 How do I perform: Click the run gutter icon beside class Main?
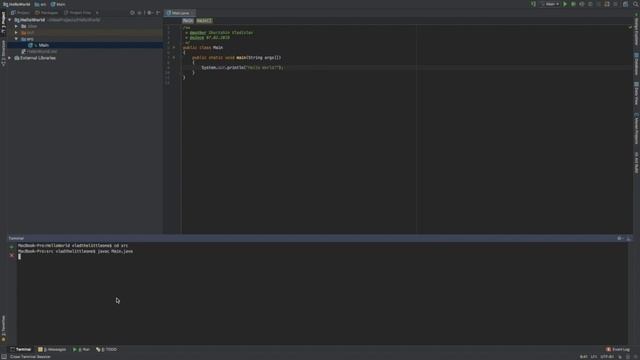pyautogui.click(x=173, y=47)
